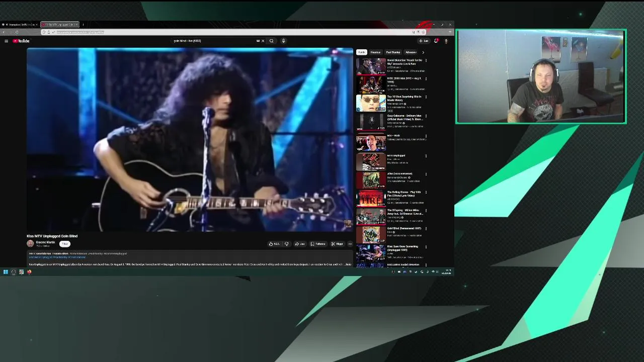Save the video with Tallenna button

click(318, 244)
